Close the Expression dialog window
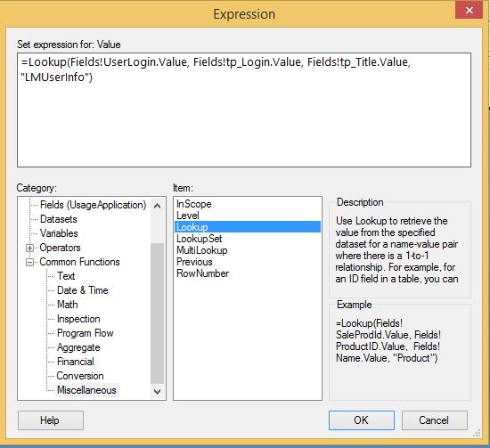490x448 pixels. coord(469,11)
